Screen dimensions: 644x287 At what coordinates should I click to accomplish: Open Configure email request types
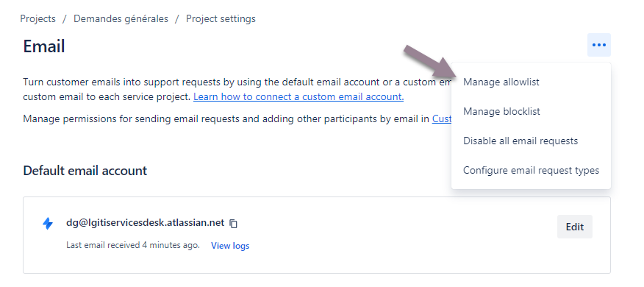tap(531, 170)
